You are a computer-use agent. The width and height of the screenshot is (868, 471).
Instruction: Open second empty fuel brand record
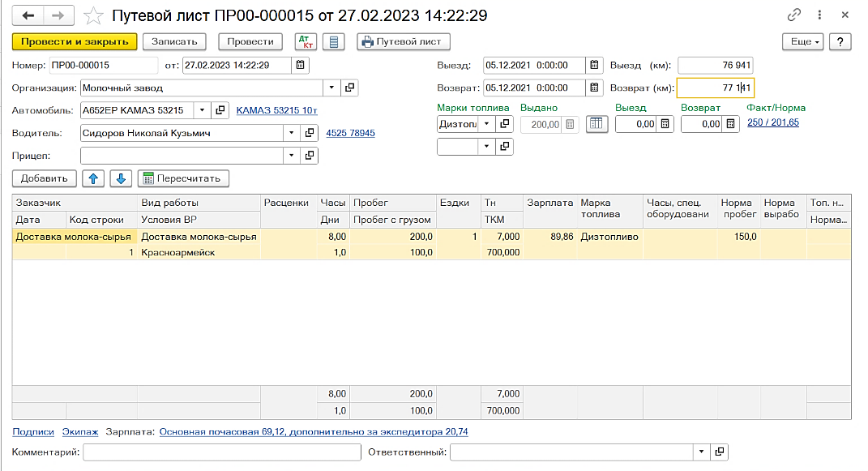pos(504,147)
